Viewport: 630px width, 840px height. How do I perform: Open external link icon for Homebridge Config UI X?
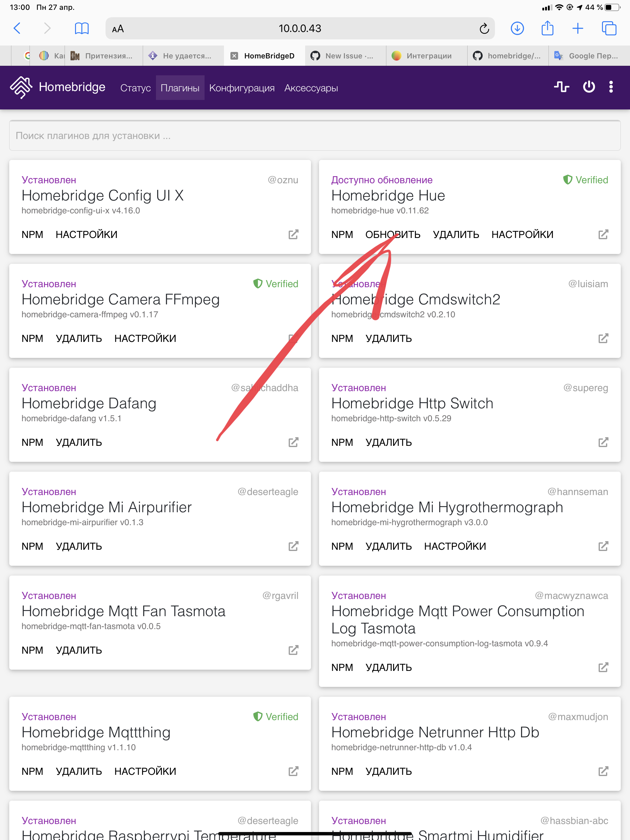(293, 234)
